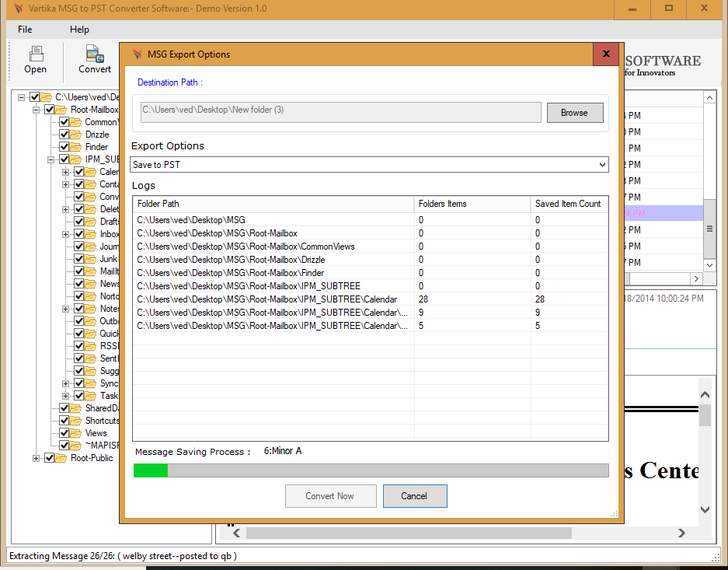Collapse the C:\Users\ved root tree node
Image resolution: width=728 pixels, height=570 pixels.
click(21, 97)
